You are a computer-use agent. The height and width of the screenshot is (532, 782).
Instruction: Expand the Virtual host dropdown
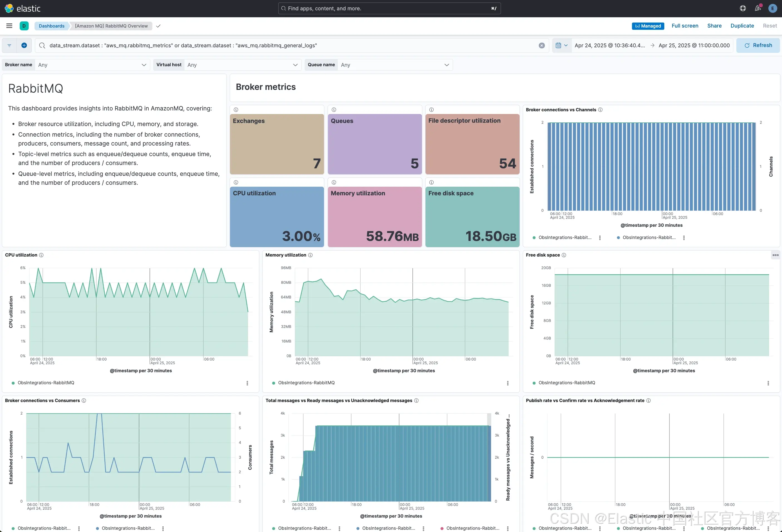point(242,65)
